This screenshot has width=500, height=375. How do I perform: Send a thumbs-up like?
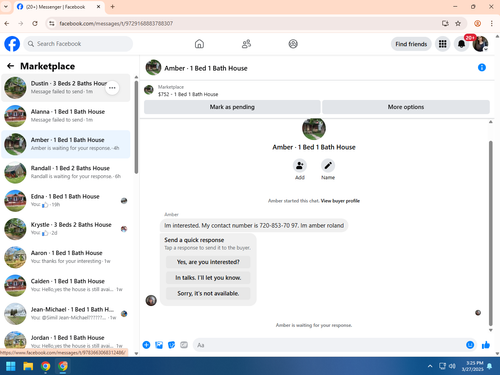(x=486, y=345)
